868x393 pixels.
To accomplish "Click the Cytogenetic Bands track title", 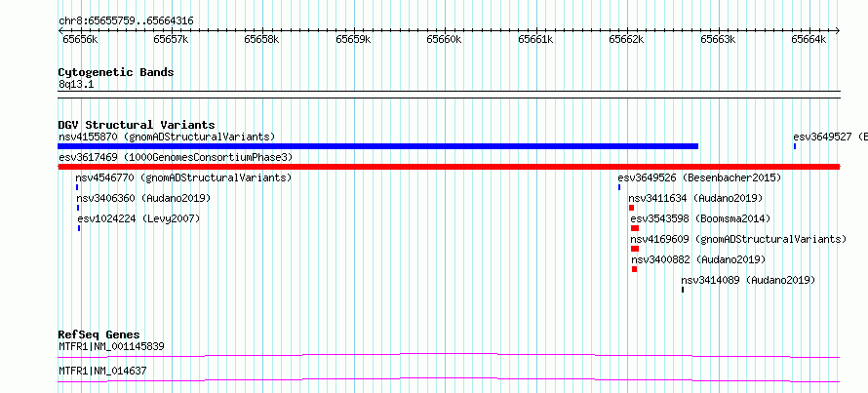I will pos(116,72).
